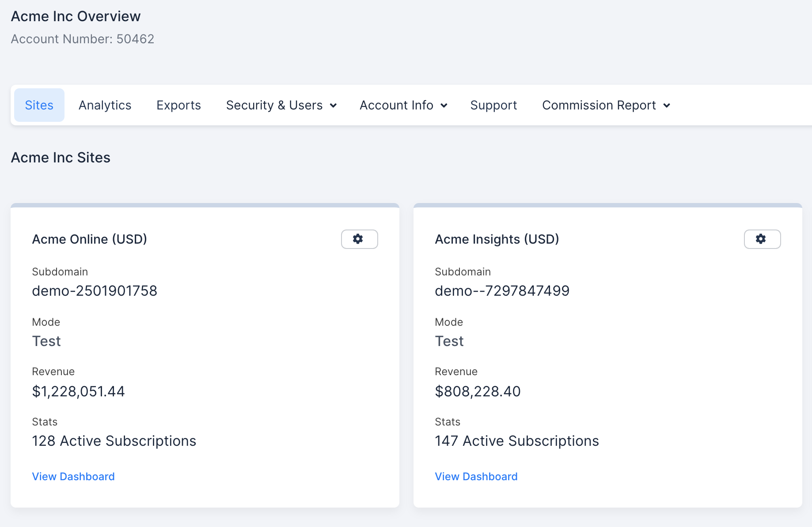Image resolution: width=812 pixels, height=527 pixels.
Task: Select the Sites tab
Action: pyautogui.click(x=39, y=105)
